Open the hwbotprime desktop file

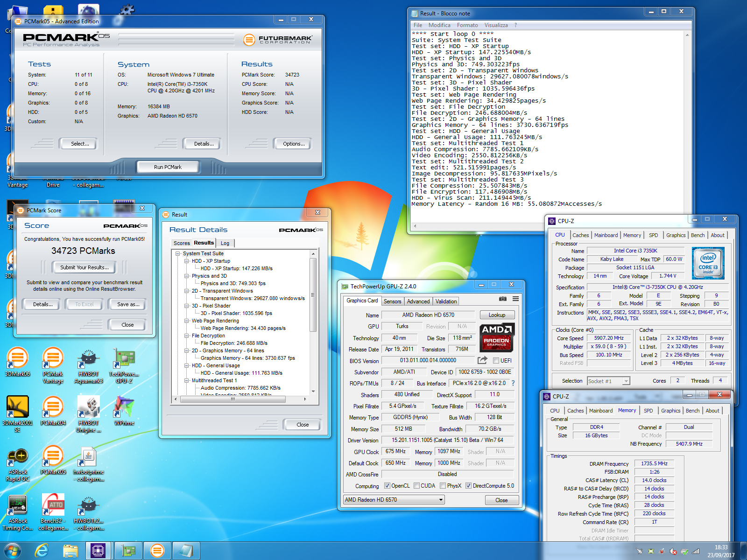pyautogui.click(x=88, y=464)
